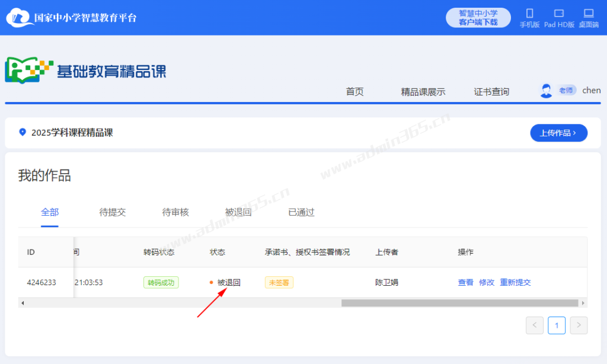Open the 手机版 phone icon
Image resolution: width=607 pixels, height=364 pixels.
(x=529, y=13)
